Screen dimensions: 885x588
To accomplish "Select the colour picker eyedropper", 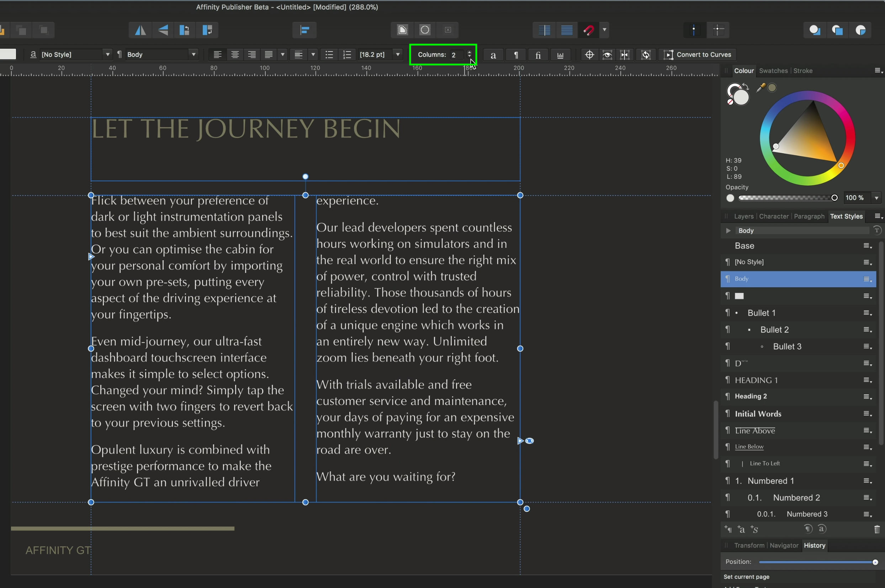I will click(x=761, y=88).
